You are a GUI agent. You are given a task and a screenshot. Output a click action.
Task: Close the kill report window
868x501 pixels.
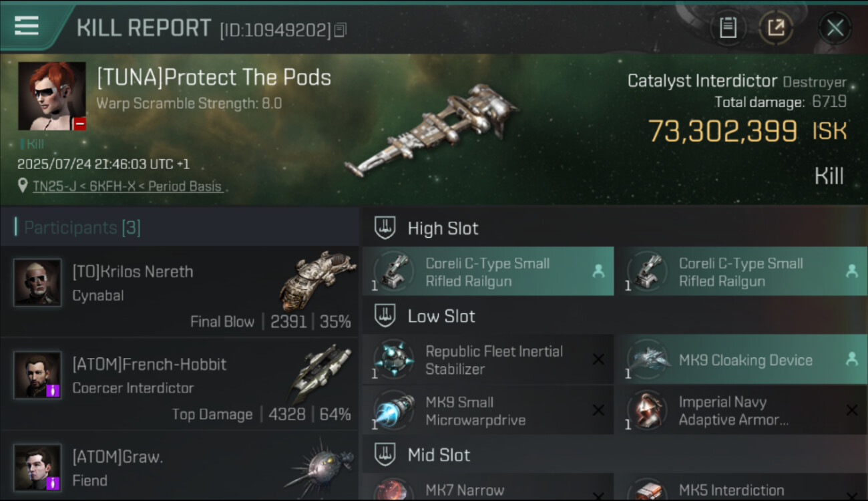(835, 28)
